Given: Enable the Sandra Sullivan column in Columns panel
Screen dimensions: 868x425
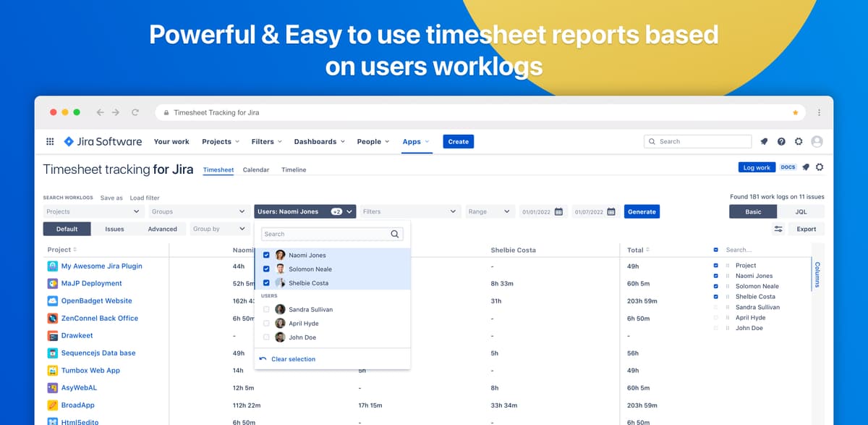Looking at the screenshot, I should coord(716,307).
